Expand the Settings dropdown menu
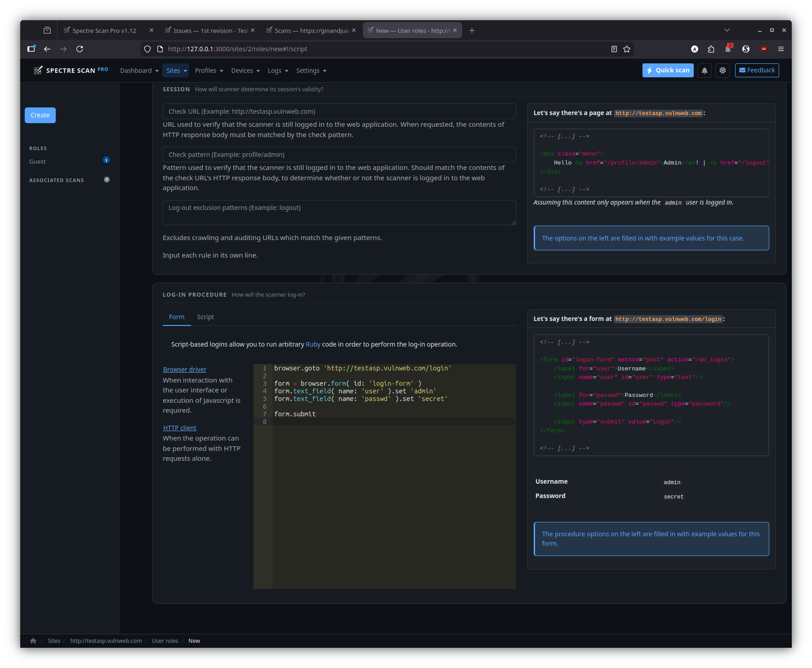This screenshot has height=668, width=812. (311, 71)
